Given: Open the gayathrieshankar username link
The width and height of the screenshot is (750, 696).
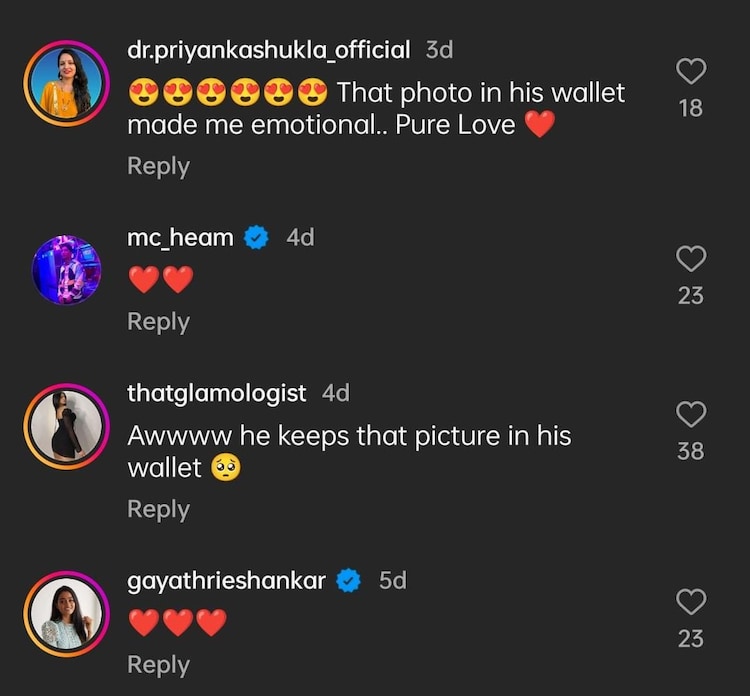Looking at the screenshot, I should (x=226, y=580).
